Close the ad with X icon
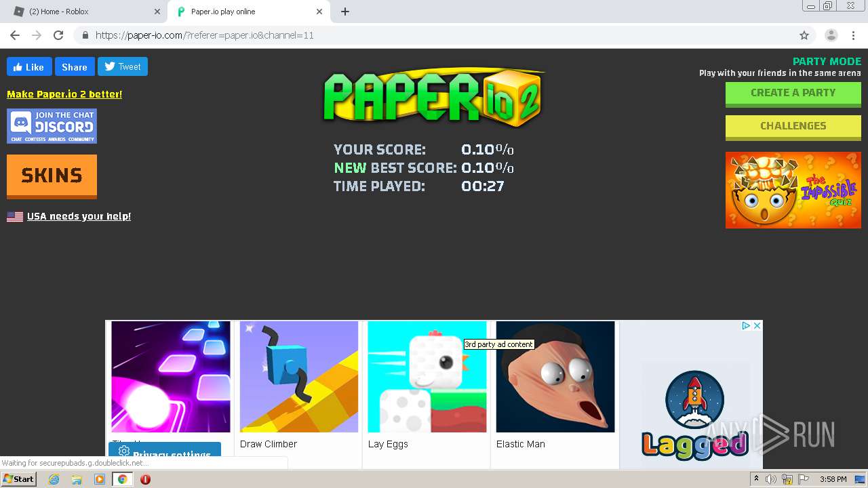Viewport: 868px width, 488px height. point(757,326)
